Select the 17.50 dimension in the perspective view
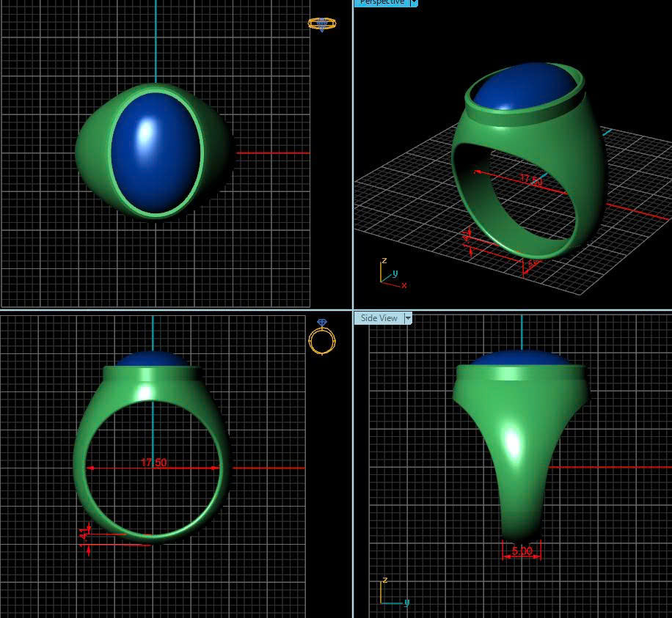The image size is (672, 618). tap(531, 180)
